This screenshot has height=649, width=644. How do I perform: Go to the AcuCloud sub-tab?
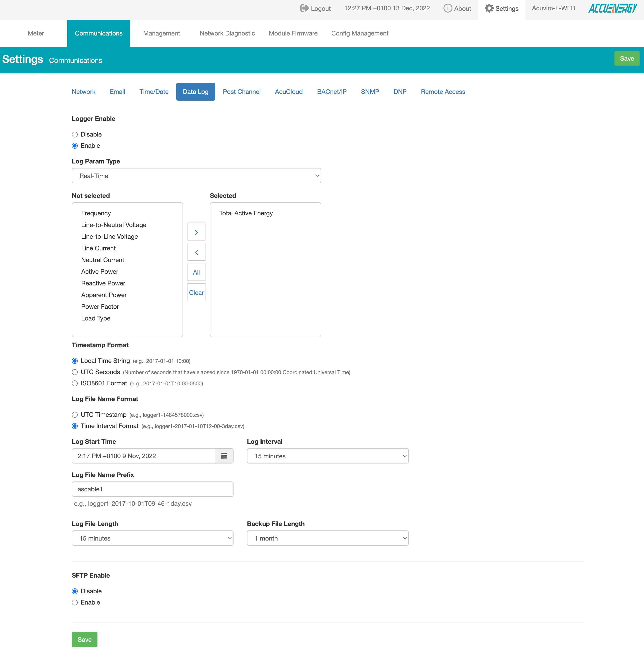(x=289, y=92)
